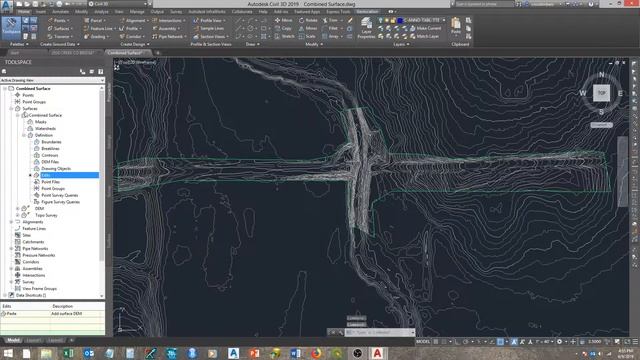Open the Grading dropdown in ribbon
This screenshot has width=640, height=360.
[x=97, y=37]
